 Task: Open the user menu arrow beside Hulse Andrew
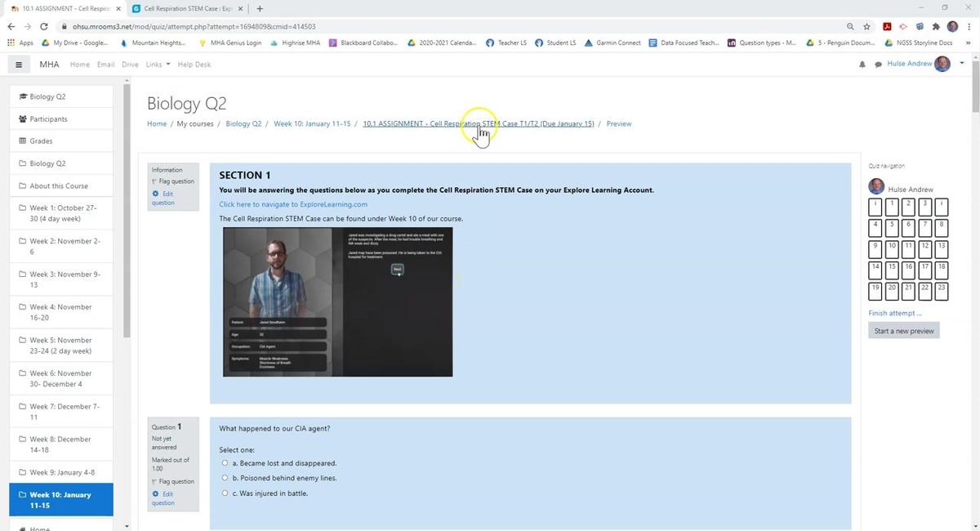point(962,63)
